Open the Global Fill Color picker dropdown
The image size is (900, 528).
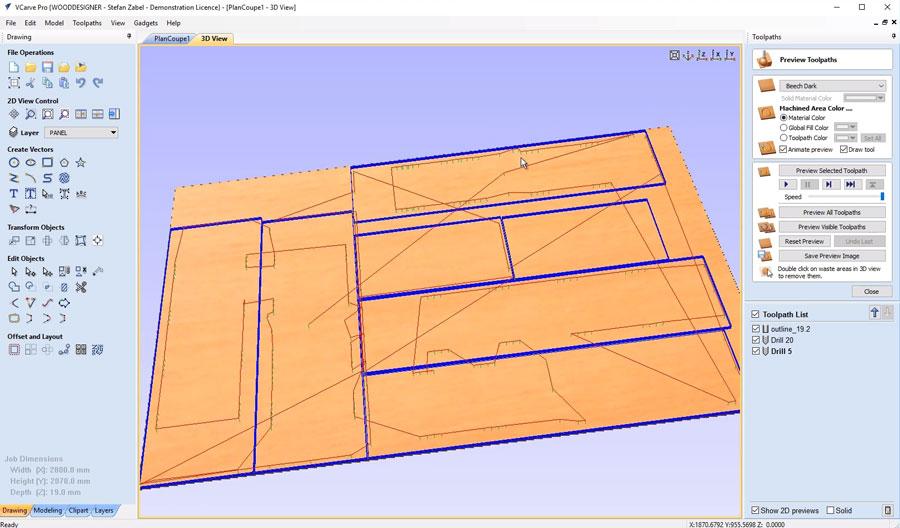(x=846, y=127)
